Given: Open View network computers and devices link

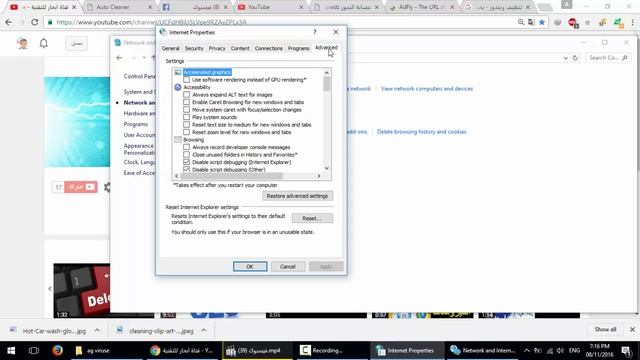Looking at the screenshot, I should (427, 89).
